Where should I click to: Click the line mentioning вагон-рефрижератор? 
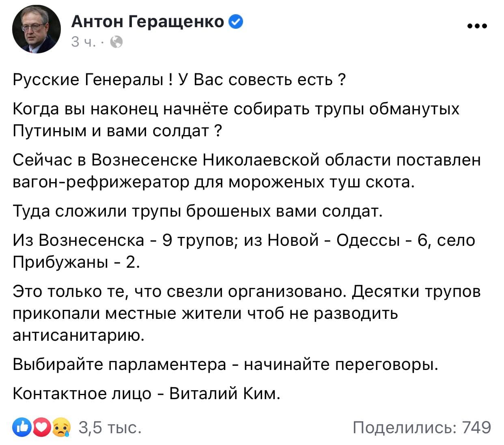214,183
